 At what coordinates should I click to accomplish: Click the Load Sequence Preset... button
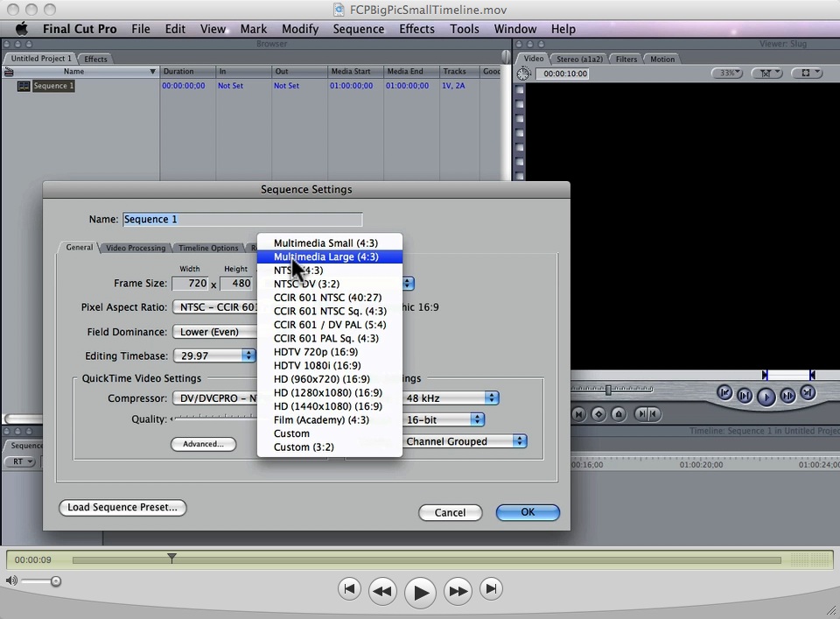122,508
